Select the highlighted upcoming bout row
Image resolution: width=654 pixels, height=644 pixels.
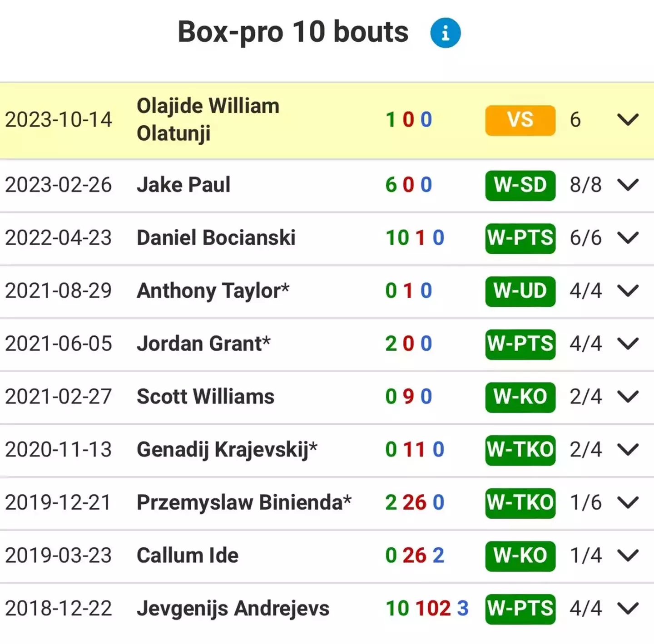[x=272, y=120]
